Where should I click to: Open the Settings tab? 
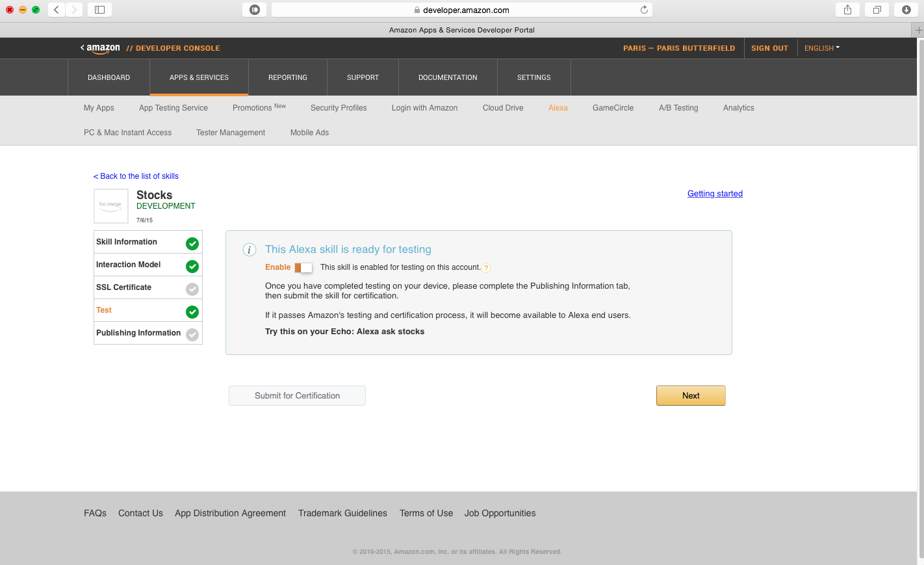(534, 77)
